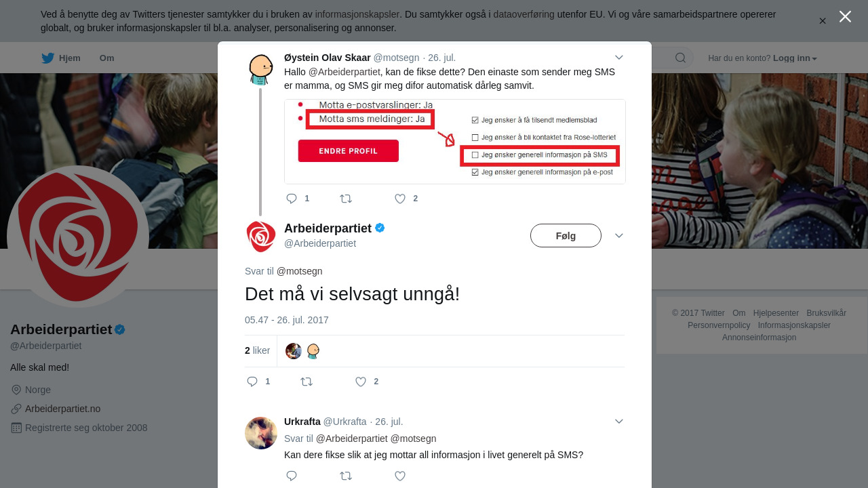Image resolution: width=868 pixels, height=488 pixels.
Task: Close the tweet overlay with large X
Action: pyautogui.click(x=845, y=16)
